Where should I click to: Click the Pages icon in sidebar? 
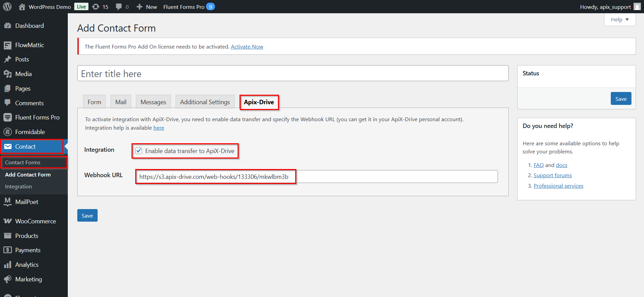click(x=7, y=89)
